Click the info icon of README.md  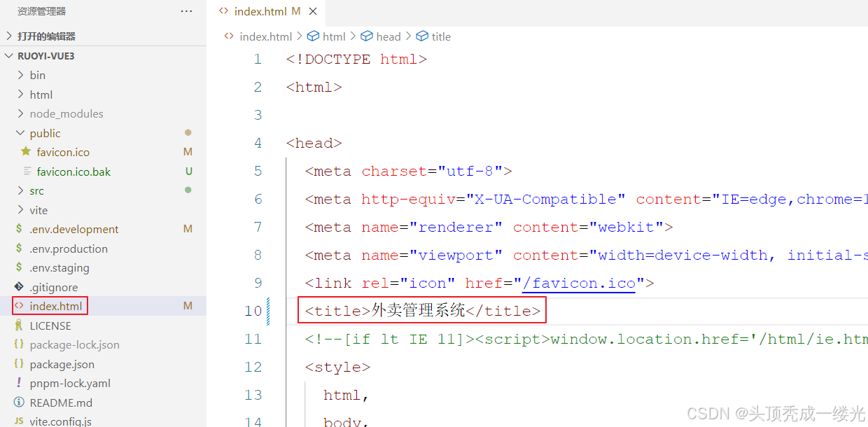(19, 402)
